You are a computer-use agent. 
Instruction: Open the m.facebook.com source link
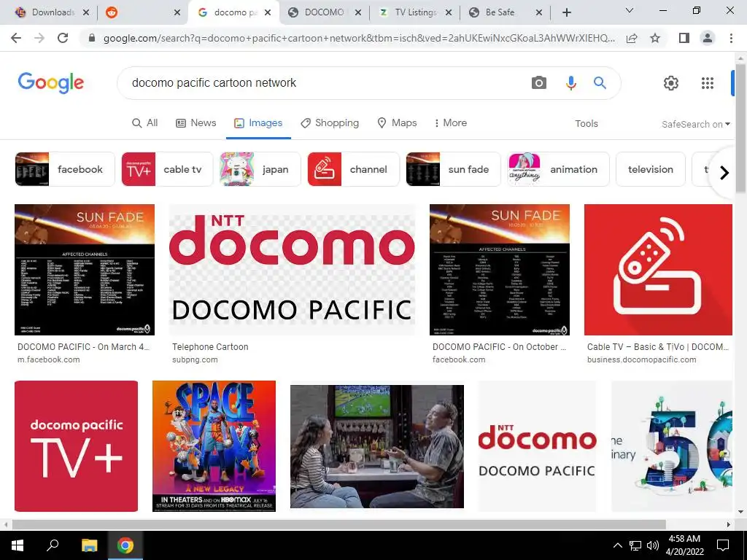[x=49, y=359]
